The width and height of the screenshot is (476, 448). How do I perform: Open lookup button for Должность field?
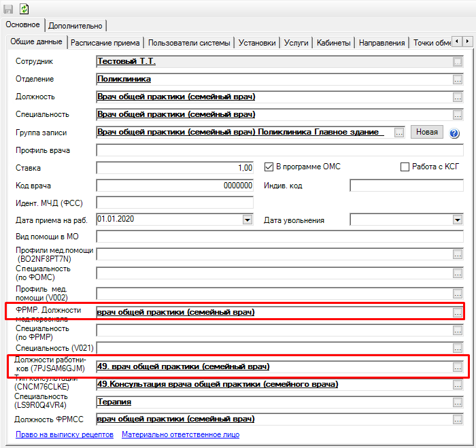pos(458,97)
